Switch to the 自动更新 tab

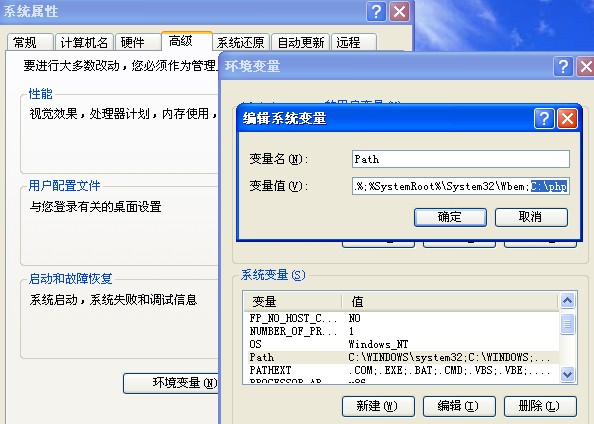coord(301,42)
